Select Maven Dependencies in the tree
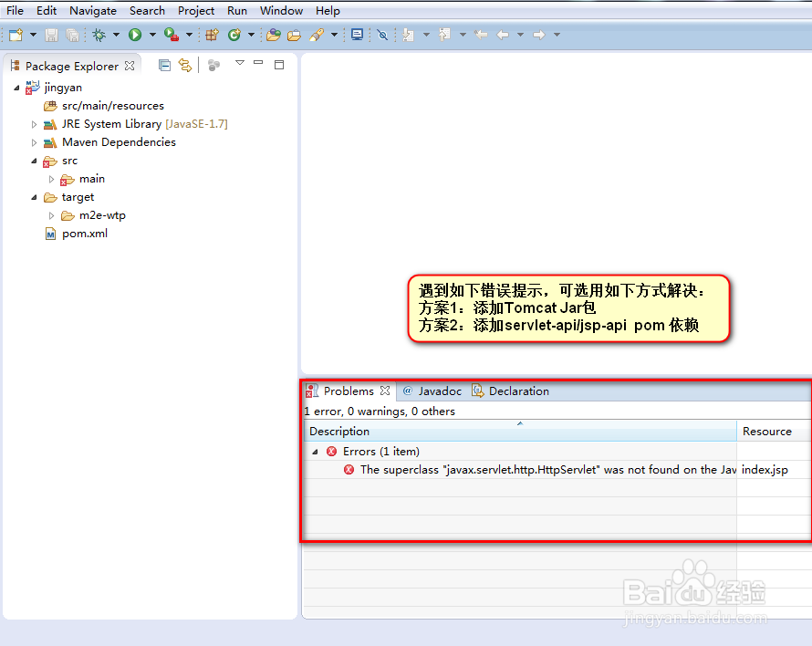The height and width of the screenshot is (646, 812). 119,142
